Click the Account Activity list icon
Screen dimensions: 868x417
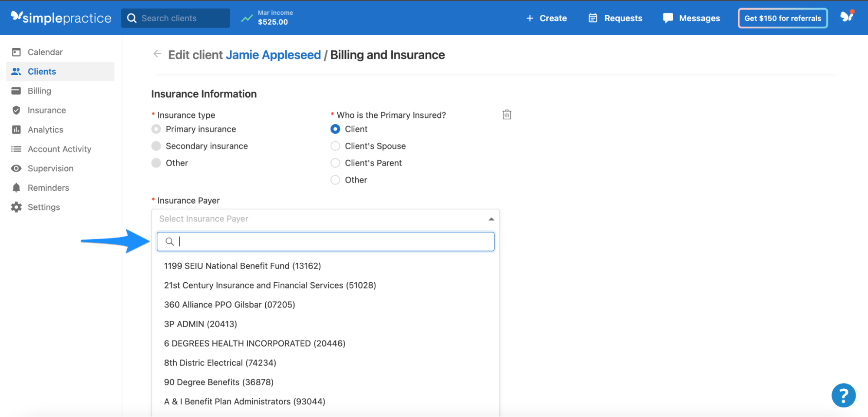(16, 149)
